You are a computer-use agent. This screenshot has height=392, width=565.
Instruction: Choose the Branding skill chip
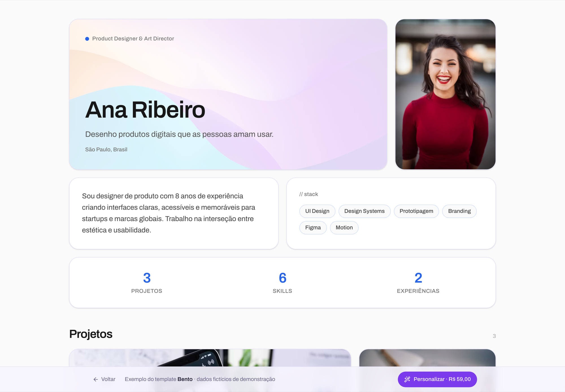pos(459,211)
